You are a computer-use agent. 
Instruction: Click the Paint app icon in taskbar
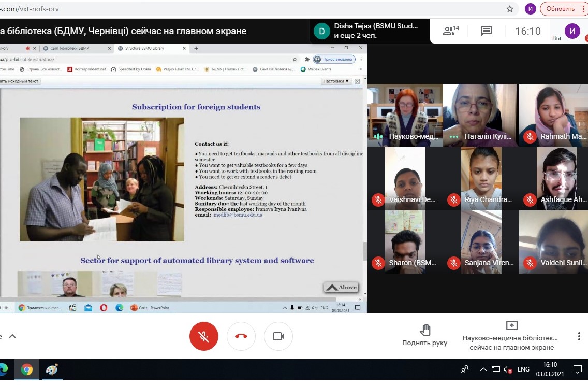click(52, 369)
